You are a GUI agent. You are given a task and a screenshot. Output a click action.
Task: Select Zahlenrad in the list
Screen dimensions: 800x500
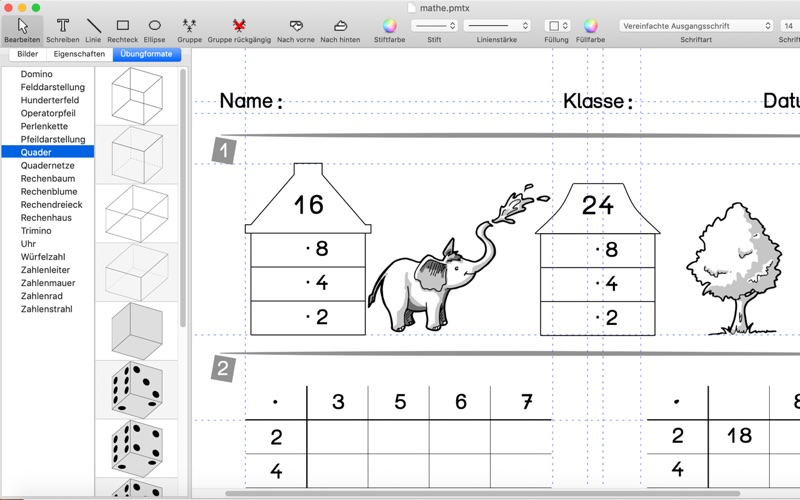click(41, 296)
